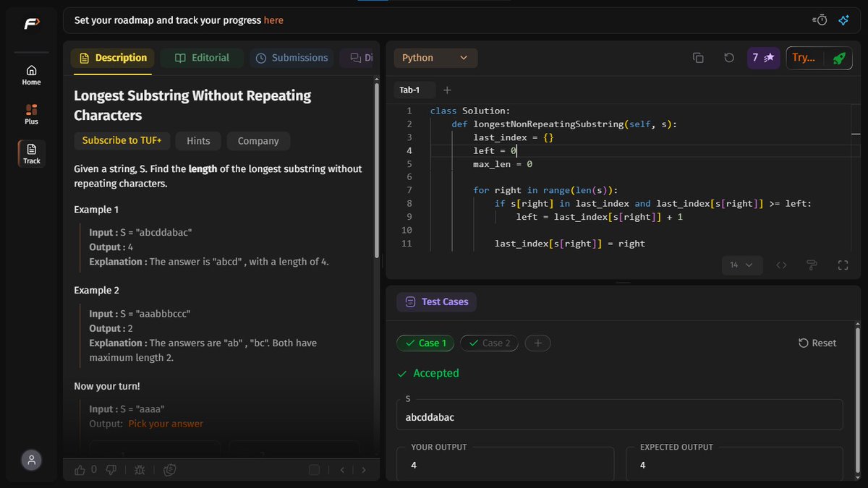Click the 'for right in range' line
The width and height of the screenshot is (868, 488).
[545, 191]
